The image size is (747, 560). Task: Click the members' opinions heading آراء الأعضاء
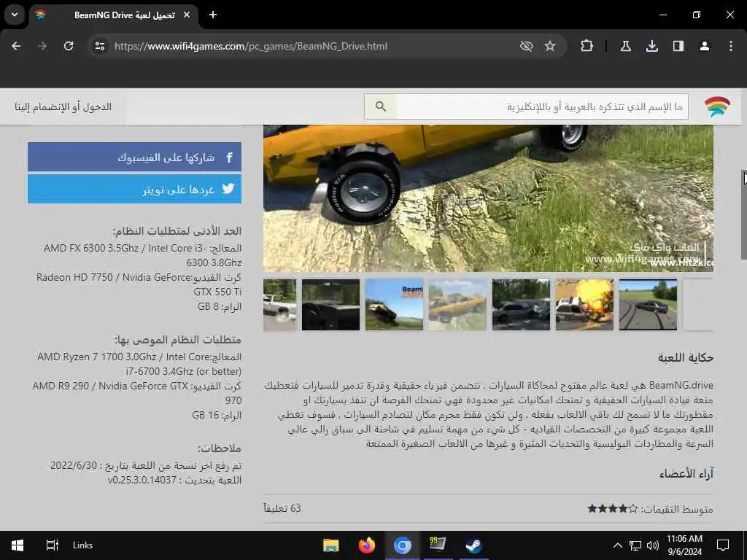686,474
